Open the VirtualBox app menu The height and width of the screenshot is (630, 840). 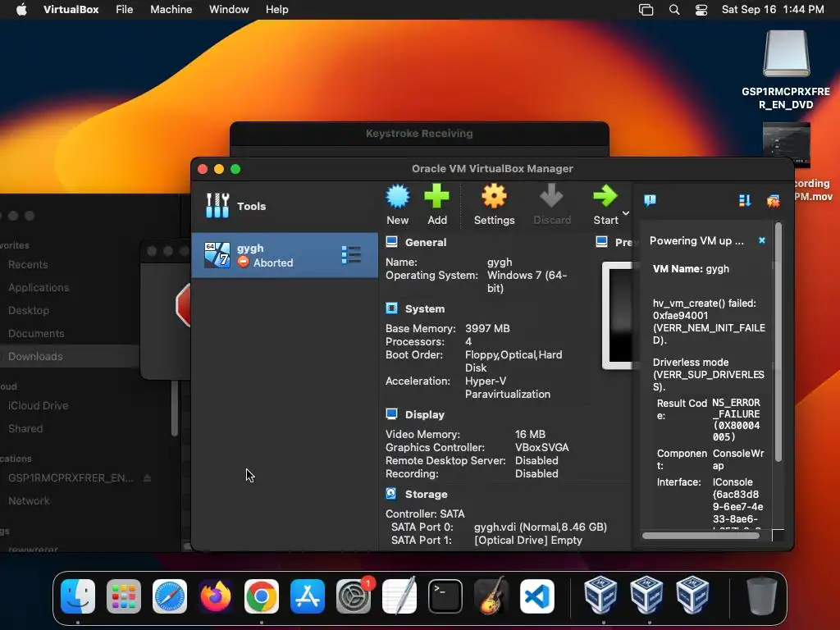[x=71, y=10]
